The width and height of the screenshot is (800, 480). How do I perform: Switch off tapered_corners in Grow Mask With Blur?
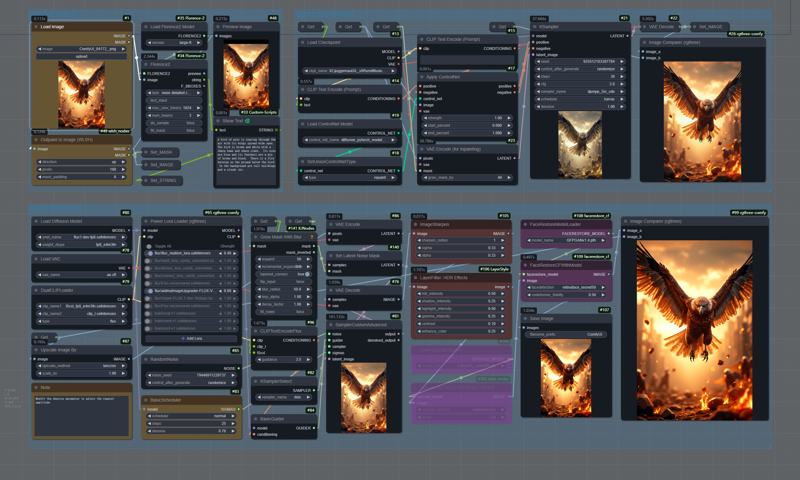283,274
